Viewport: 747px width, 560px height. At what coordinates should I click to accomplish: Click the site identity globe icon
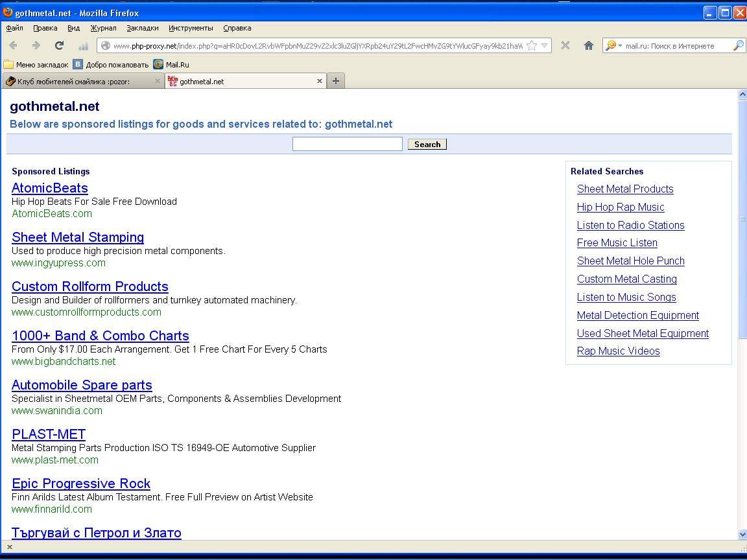pos(105,46)
